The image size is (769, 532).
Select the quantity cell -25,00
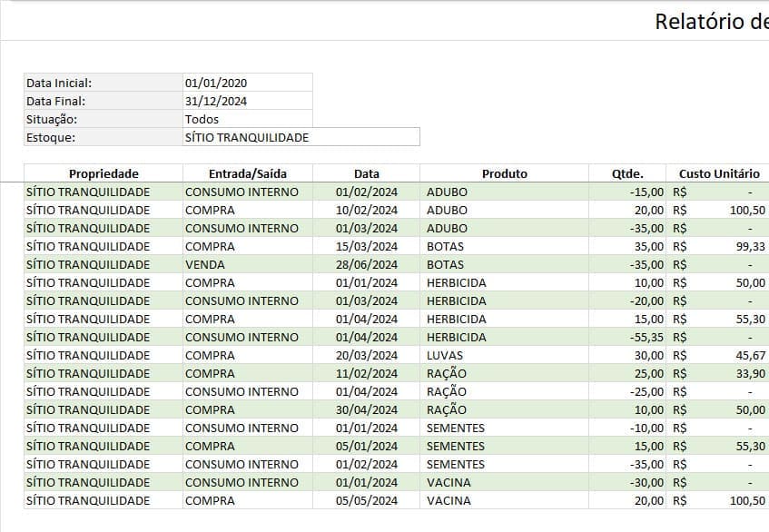[x=627, y=391]
